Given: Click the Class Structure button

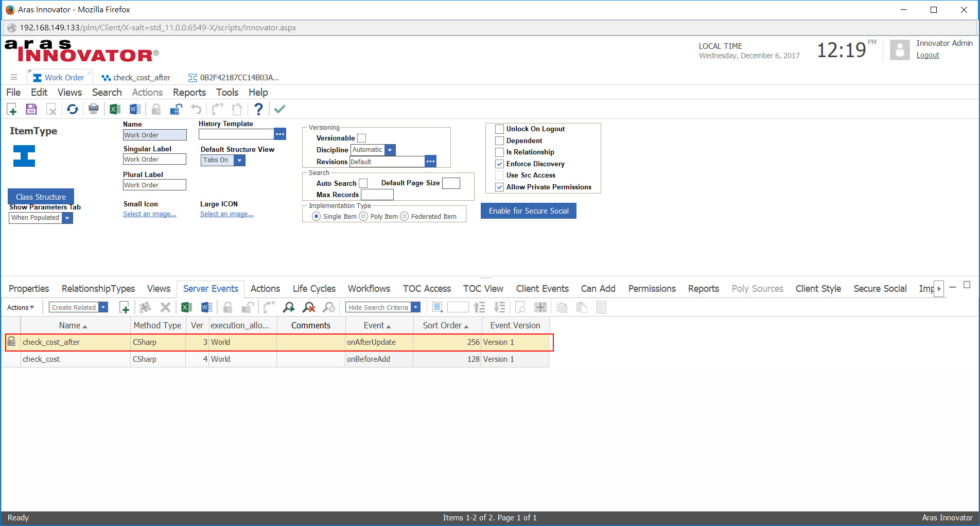Looking at the screenshot, I should click(41, 197).
